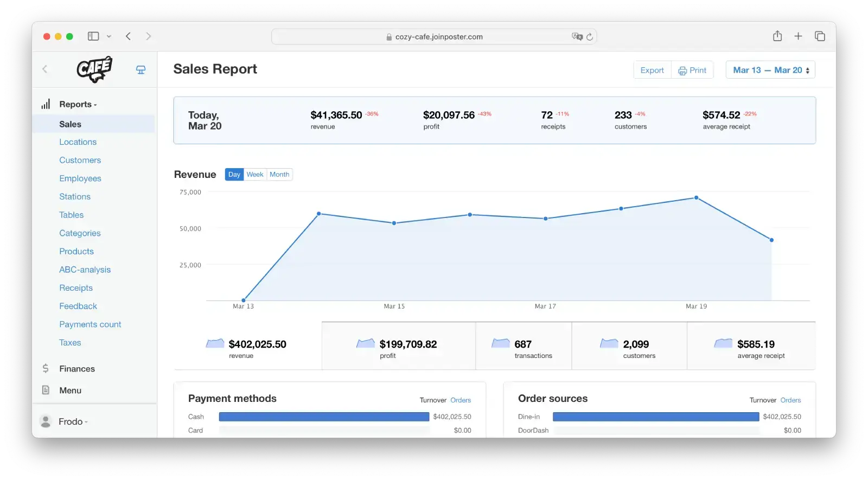Click the Mar 19 data point on the chart

696,197
